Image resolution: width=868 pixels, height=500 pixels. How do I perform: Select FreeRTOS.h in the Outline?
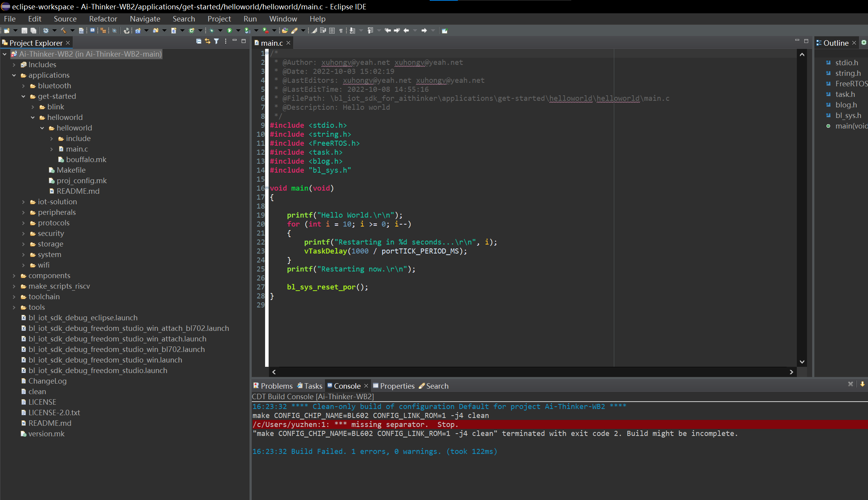847,84
